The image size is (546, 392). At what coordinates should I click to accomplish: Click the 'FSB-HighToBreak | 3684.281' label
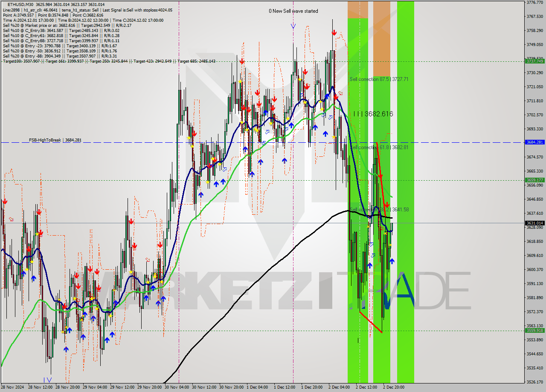pos(55,140)
